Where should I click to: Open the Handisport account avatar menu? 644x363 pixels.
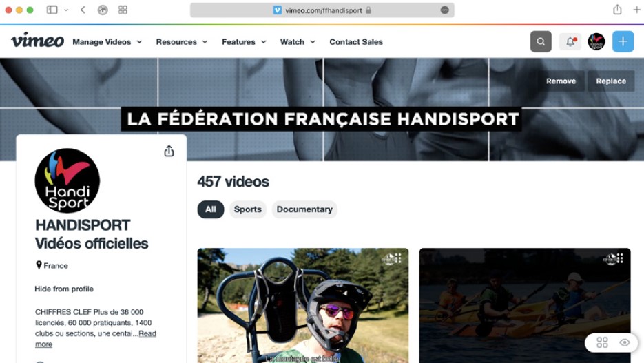point(596,41)
